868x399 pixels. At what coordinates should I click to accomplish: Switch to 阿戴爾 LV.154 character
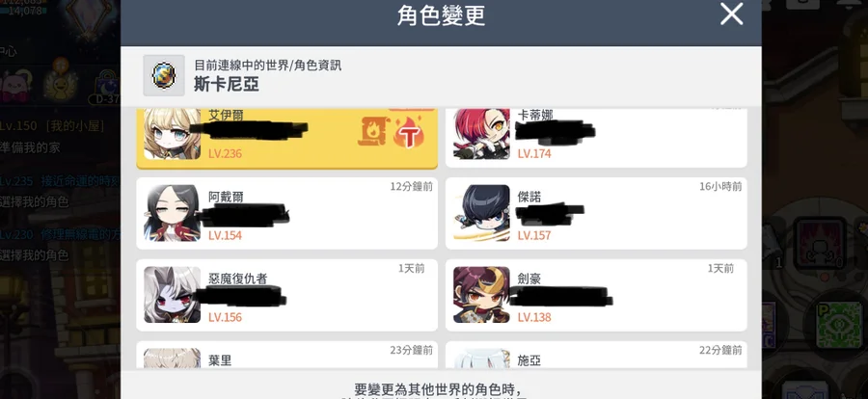[x=286, y=213]
